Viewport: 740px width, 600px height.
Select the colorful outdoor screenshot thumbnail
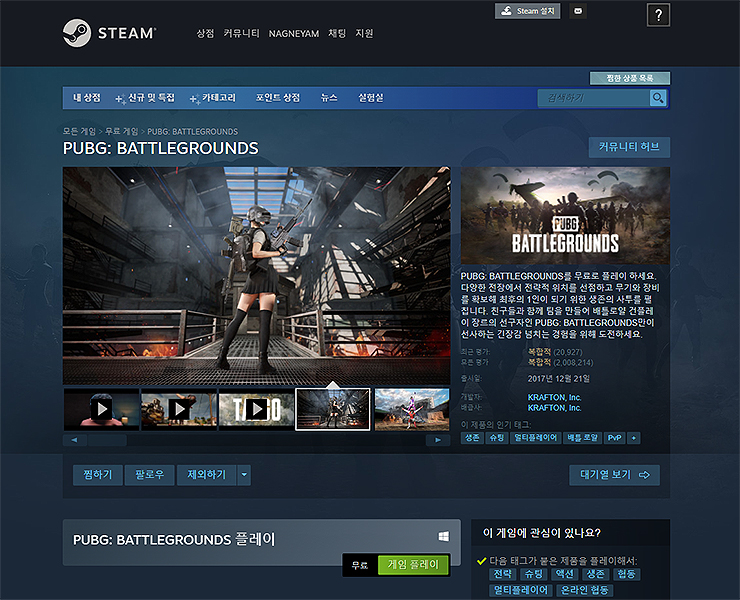[x=412, y=409]
